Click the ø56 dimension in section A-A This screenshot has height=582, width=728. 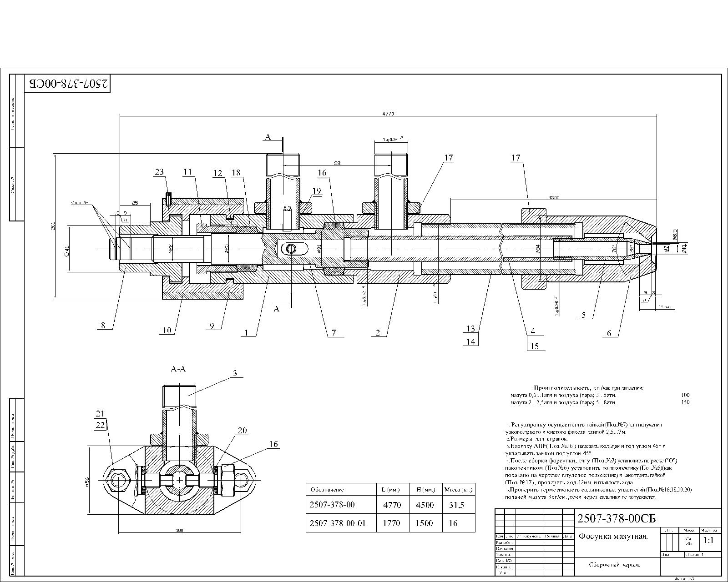pyautogui.click(x=87, y=483)
